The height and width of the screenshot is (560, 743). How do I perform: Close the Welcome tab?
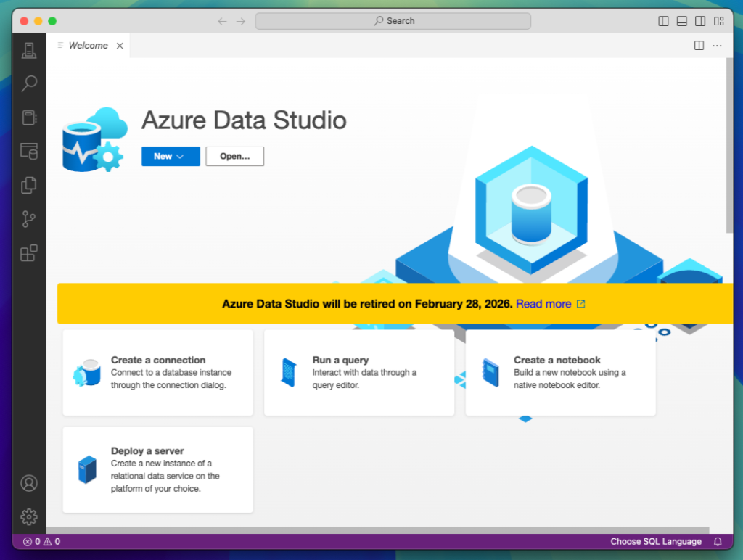click(x=120, y=46)
